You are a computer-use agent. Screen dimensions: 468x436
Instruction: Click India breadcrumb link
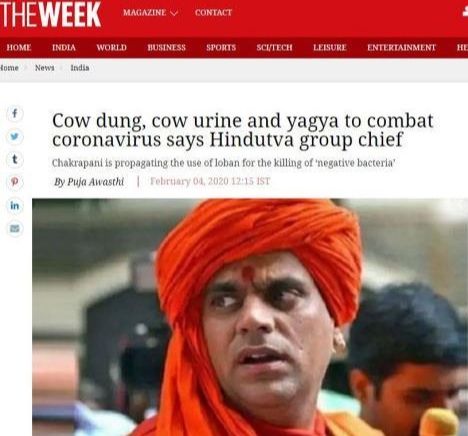click(x=80, y=68)
